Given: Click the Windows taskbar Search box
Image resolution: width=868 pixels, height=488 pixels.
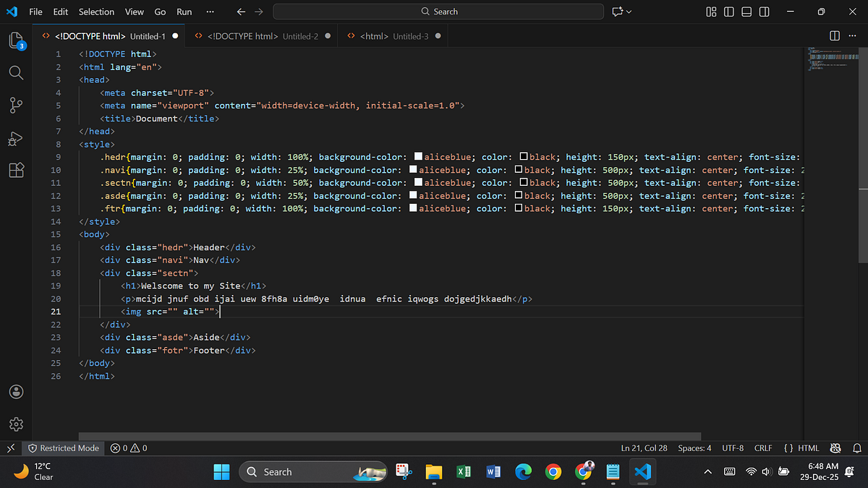Looking at the screenshot, I should pos(315,472).
